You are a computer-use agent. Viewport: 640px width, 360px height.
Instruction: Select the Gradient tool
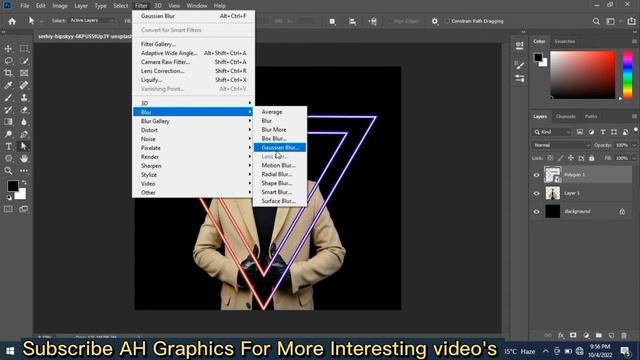(x=8, y=122)
